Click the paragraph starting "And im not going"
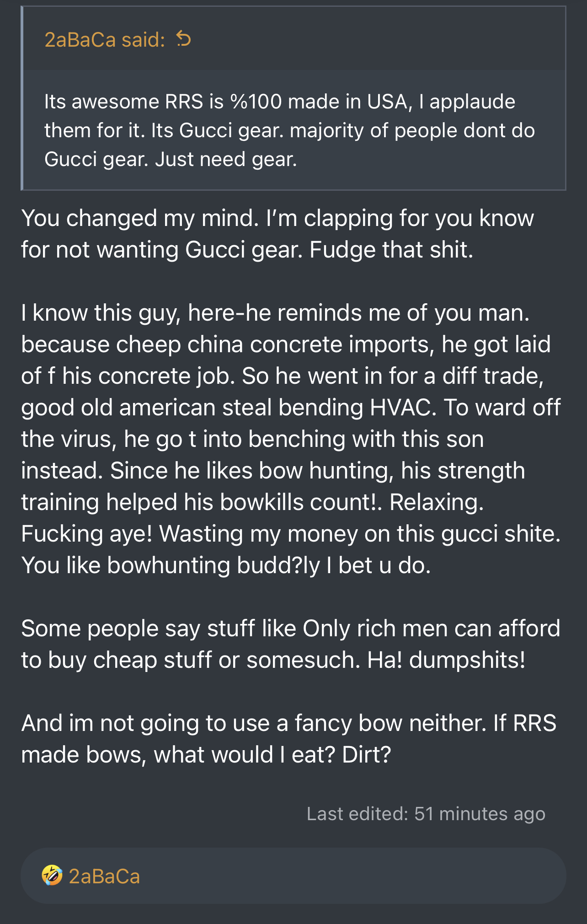Screen dimensions: 587x924 coord(289,739)
